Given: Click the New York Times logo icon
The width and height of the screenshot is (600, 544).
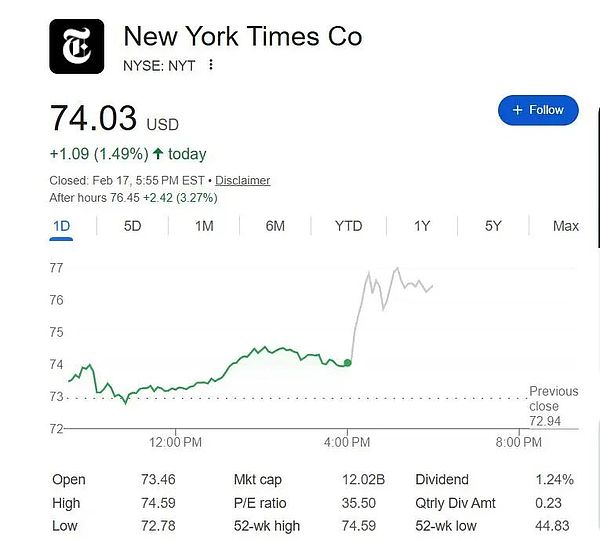Looking at the screenshot, I should [x=76, y=46].
